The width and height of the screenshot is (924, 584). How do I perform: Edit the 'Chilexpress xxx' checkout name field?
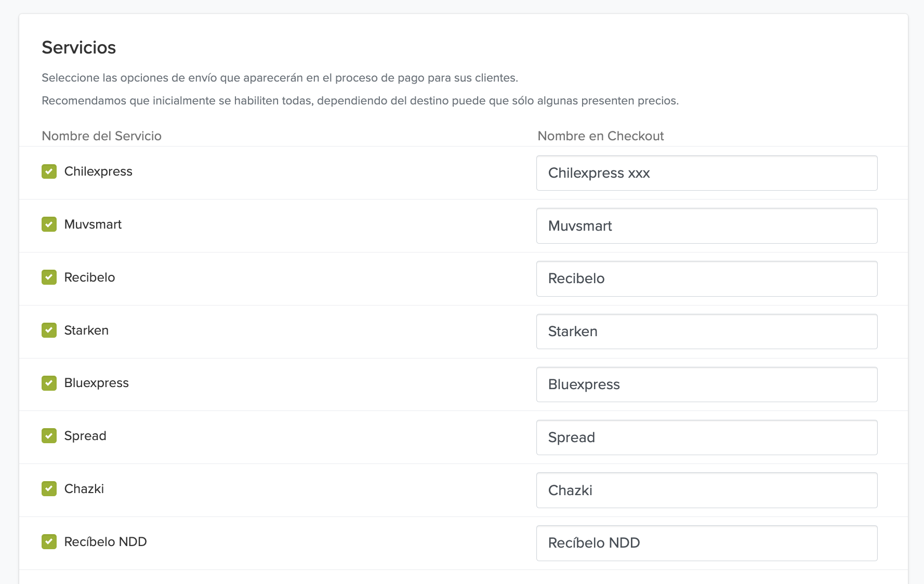point(707,173)
